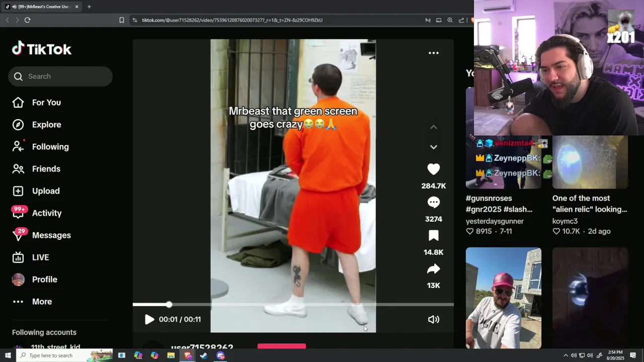Share the video with the arrow icon
This screenshot has height=362, width=644.
(x=433, y=269)
